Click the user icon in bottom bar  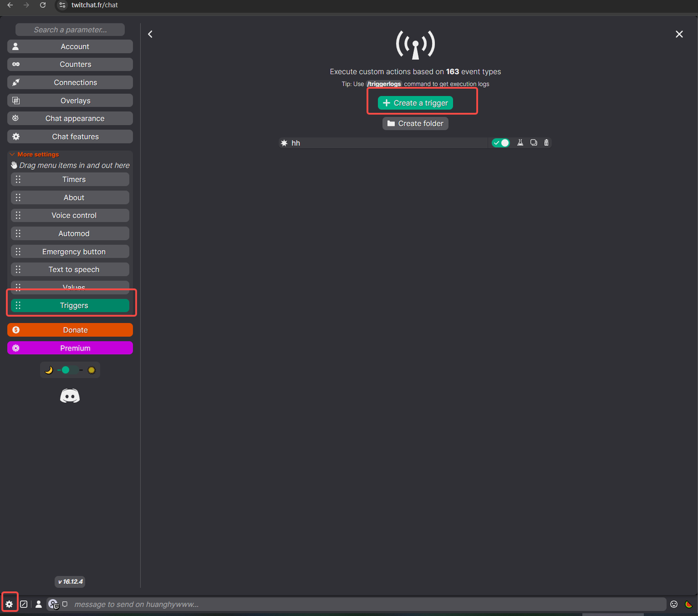(x=39, y=604)
